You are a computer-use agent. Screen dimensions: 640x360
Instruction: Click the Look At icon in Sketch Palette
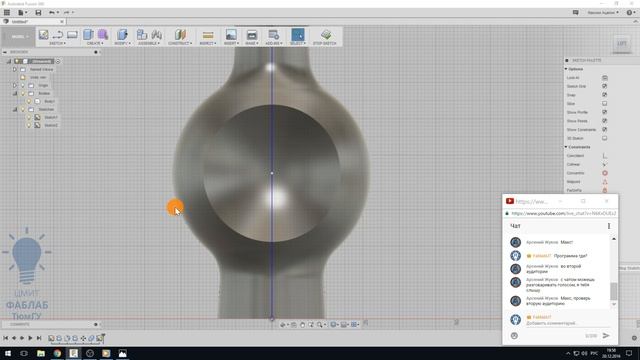tap(604, 78)
